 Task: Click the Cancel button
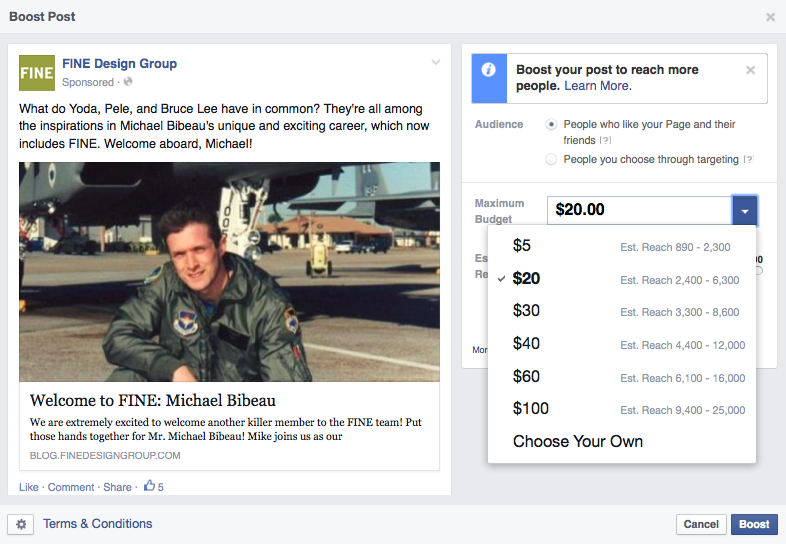701,524
